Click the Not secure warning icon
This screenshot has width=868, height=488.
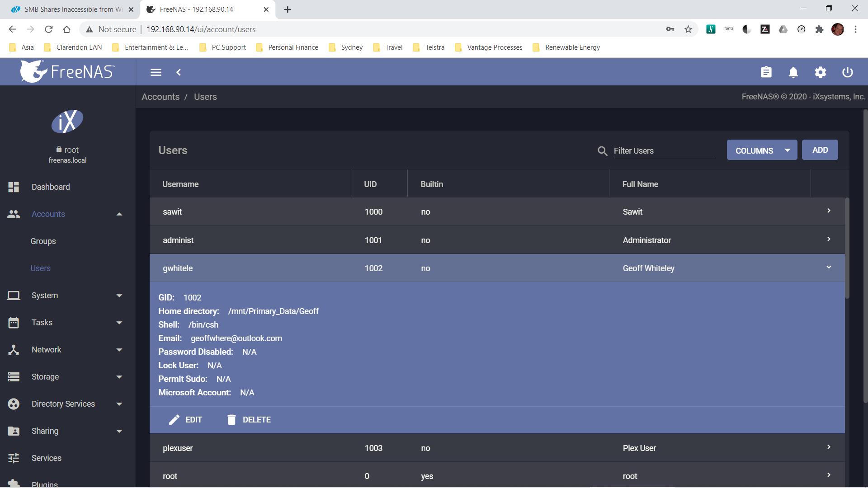pos(90,29)
